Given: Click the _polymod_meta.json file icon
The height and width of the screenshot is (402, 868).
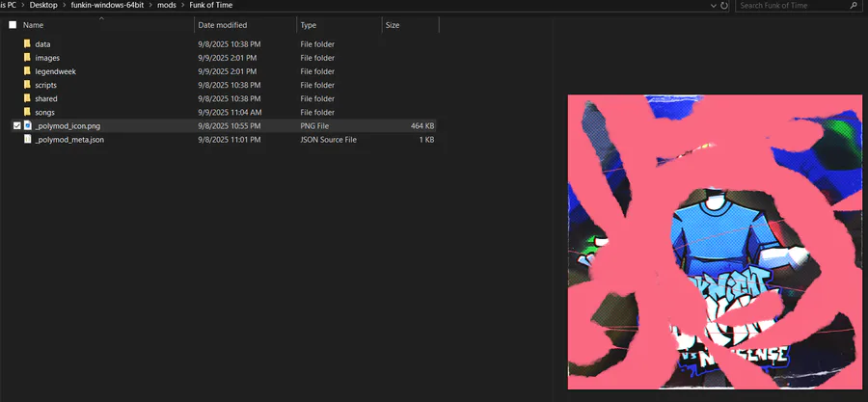Looking at the screenshot, I should 27,140.
